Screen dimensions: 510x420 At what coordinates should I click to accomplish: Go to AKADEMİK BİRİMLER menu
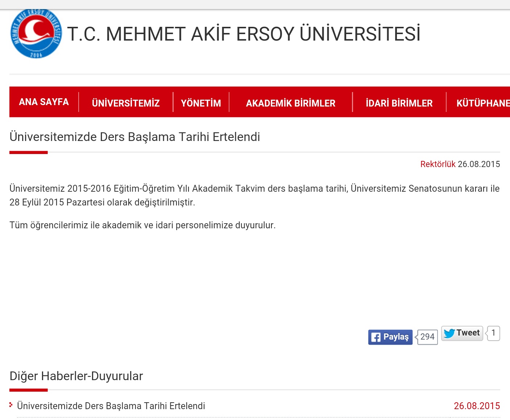[x=291, y=103]
